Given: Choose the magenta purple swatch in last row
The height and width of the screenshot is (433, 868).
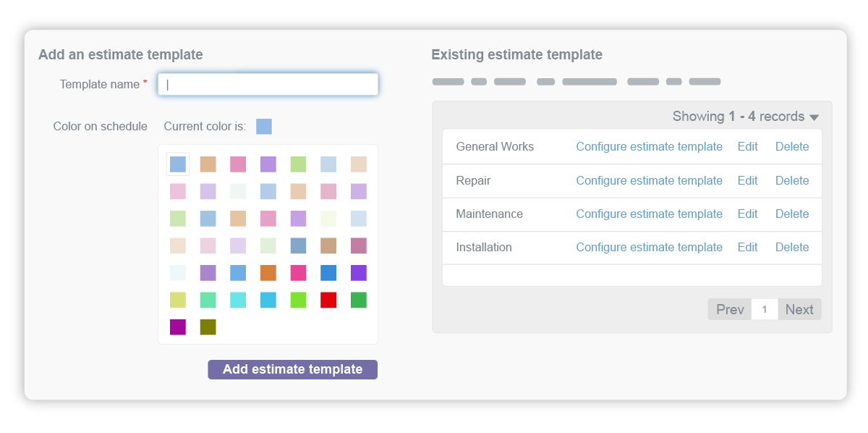Looking at the screenshot, I should pyautogui.click(x=178, y=327).
